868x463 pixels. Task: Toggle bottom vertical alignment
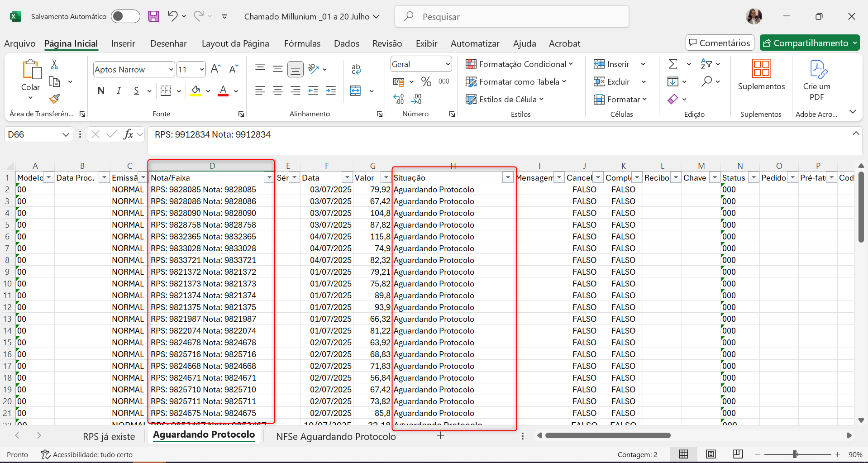[x=296, y=69]
